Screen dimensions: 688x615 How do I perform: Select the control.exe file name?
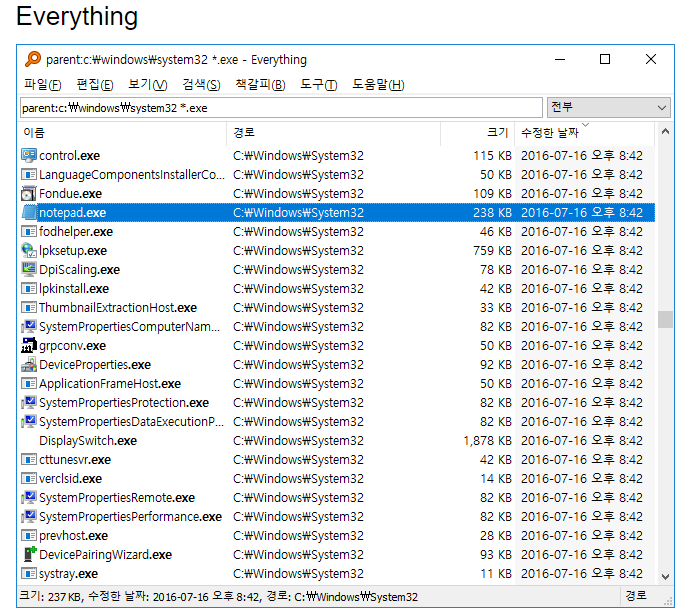pos(69,156)
